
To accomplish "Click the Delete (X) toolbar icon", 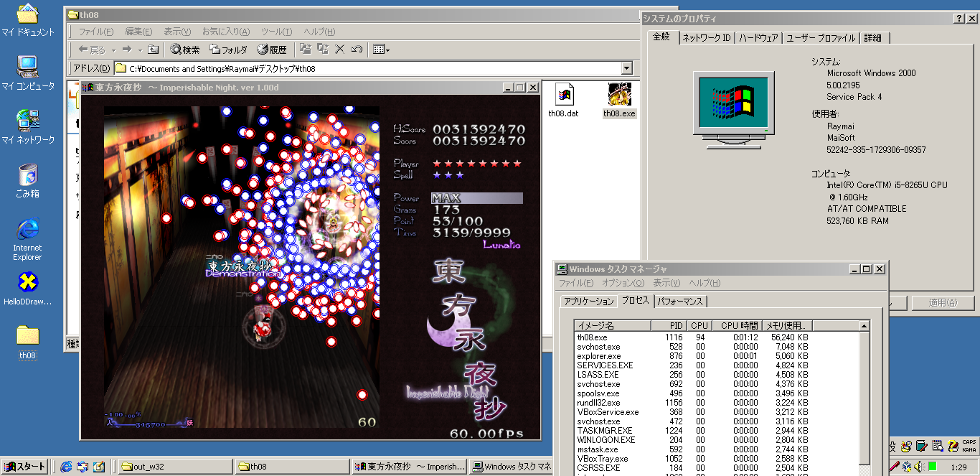I will tap(340, 50).
